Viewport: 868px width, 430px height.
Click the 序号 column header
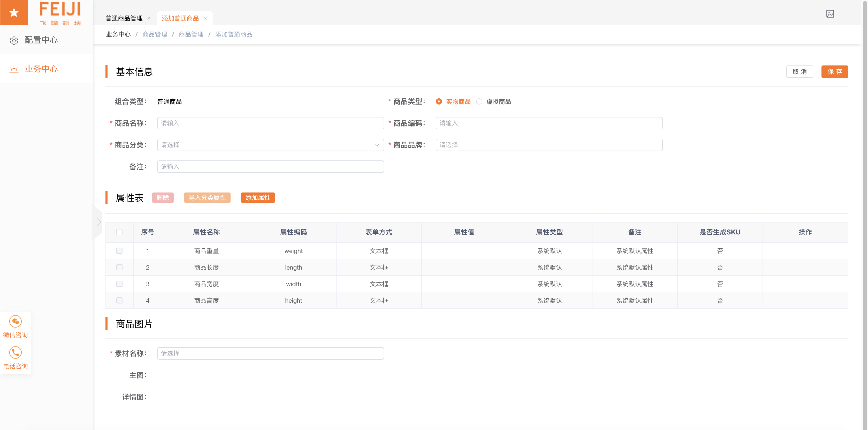[148, 232]
